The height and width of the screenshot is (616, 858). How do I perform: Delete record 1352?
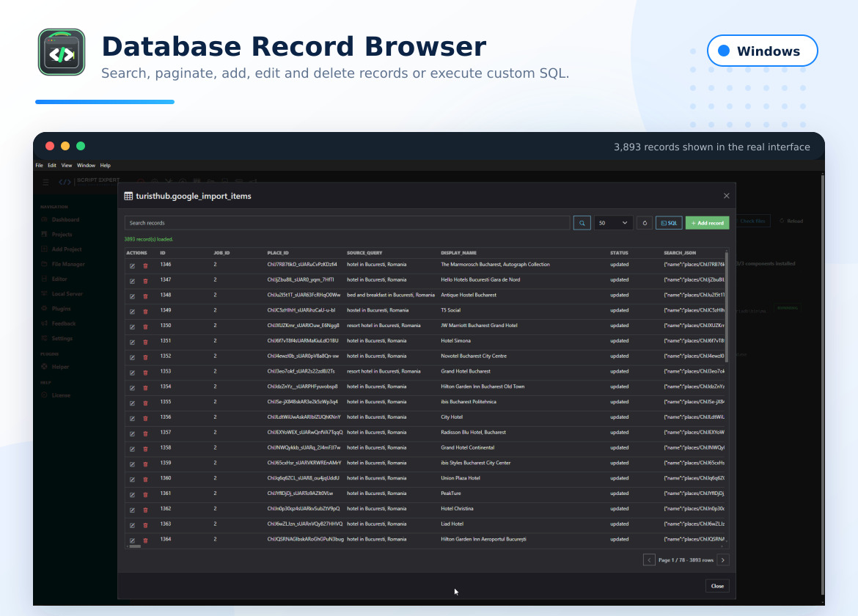145,357
